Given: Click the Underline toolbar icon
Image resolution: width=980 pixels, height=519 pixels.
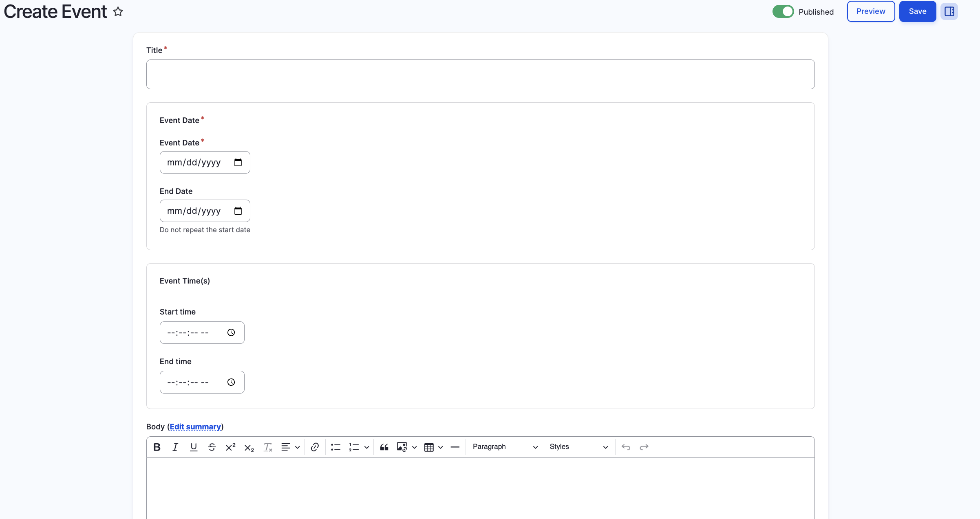Looking at the screenshot, I should point(194,447).
